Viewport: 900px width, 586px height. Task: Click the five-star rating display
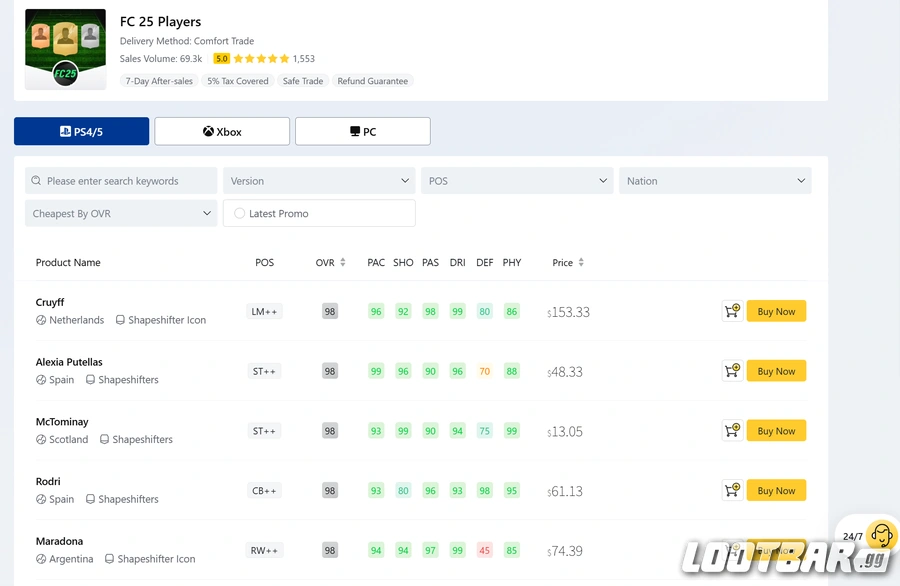[x=262, y=59]
